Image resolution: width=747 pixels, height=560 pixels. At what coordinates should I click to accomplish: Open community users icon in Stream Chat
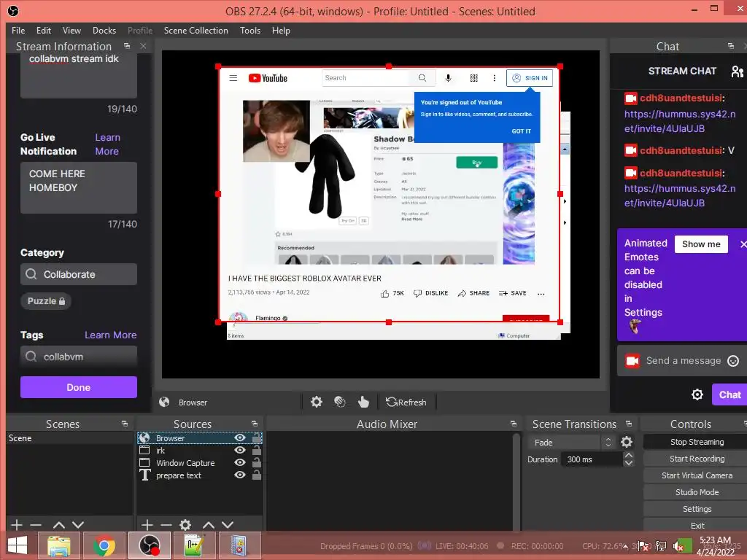(738, 71)
